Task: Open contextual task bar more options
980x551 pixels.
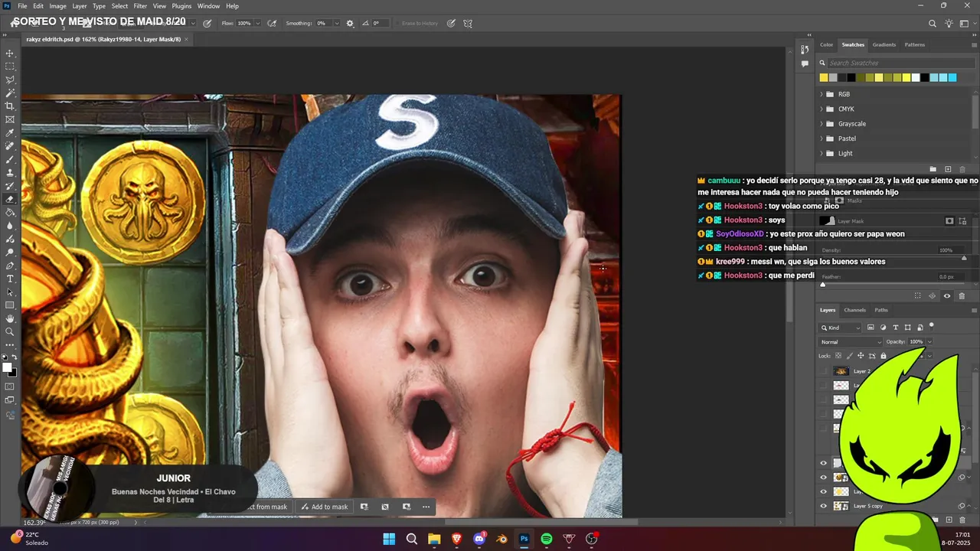Action: point(426,507)
